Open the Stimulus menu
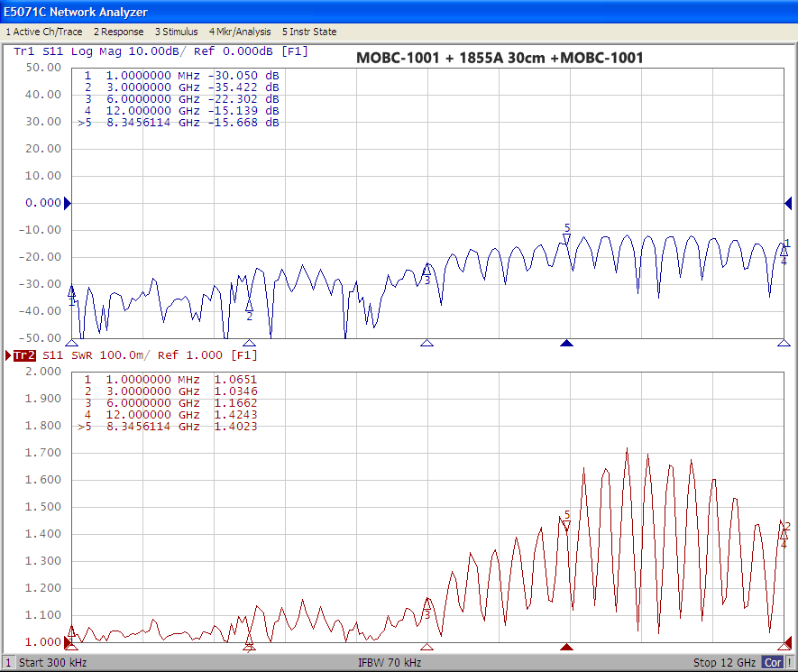 (176, 32)
